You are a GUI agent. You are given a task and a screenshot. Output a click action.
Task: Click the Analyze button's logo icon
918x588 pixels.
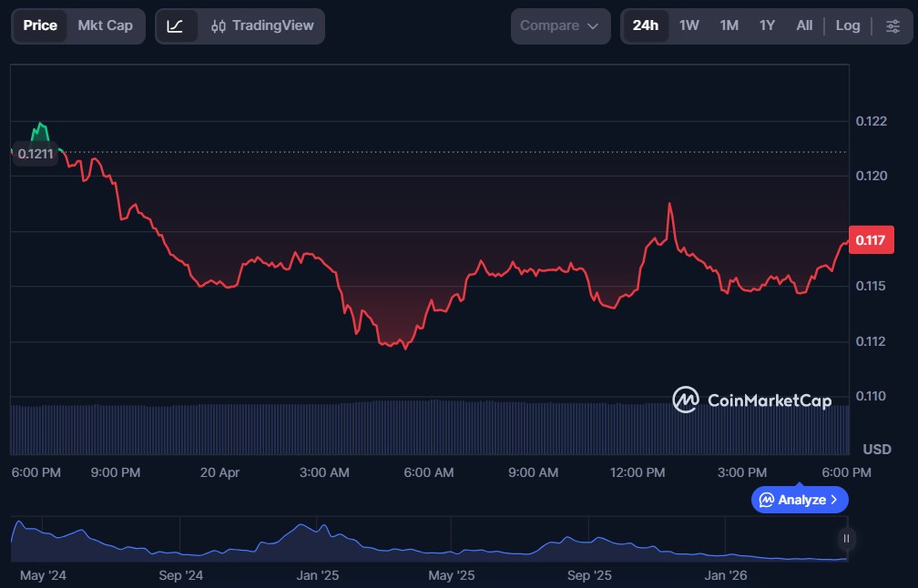[767, 500]
